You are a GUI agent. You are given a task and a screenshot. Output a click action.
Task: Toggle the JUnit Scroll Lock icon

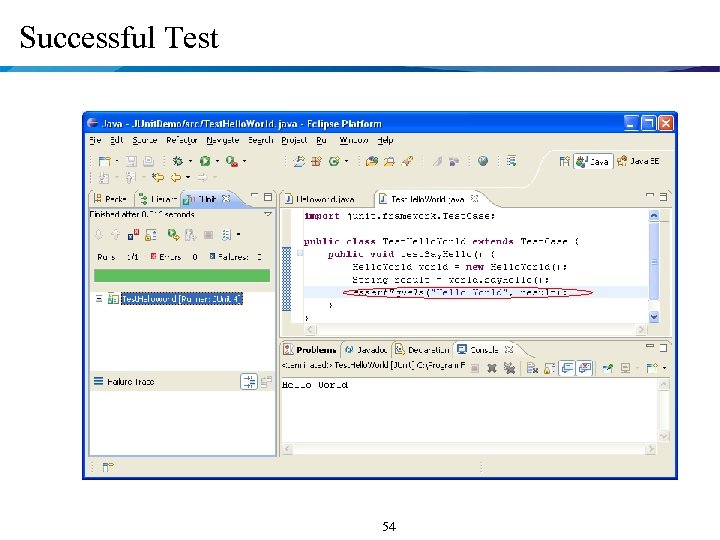151,235
